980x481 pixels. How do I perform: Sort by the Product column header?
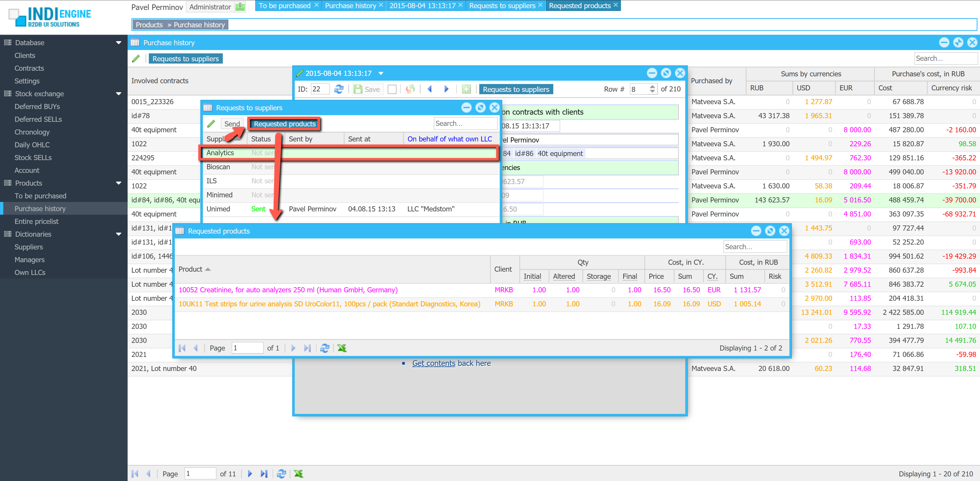(x=191, y=269)
